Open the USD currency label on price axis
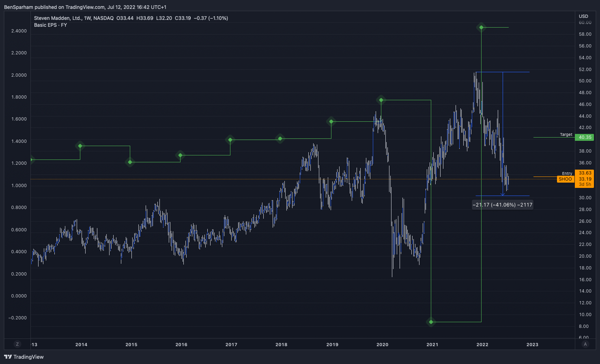 click(583, 16)
